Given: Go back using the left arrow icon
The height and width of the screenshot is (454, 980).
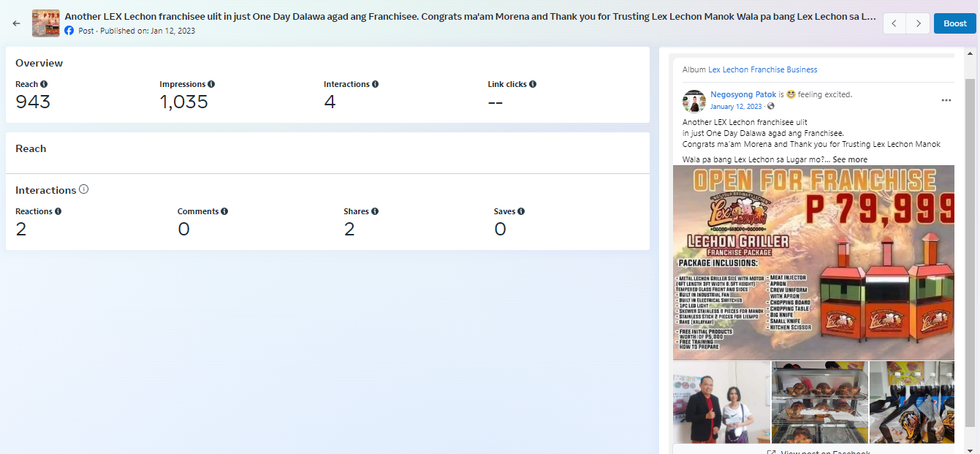Looking at the screenshot, I should pyautogui.click(x=17, y=23).
